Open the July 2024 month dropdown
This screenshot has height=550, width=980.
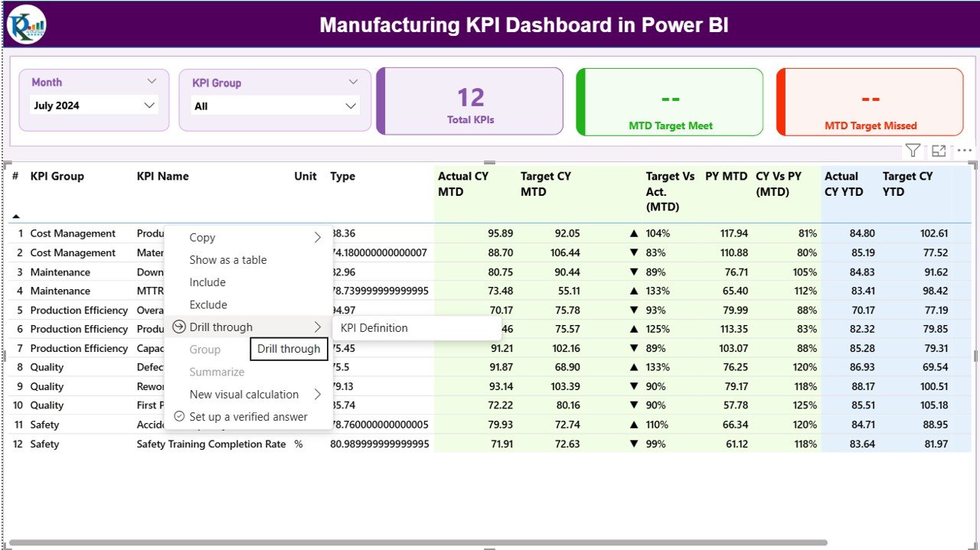(92, 105)
